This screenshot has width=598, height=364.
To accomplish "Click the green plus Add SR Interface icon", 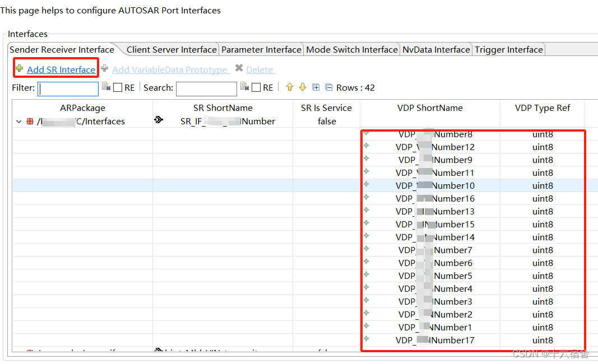I will click(x=20, y=69).
